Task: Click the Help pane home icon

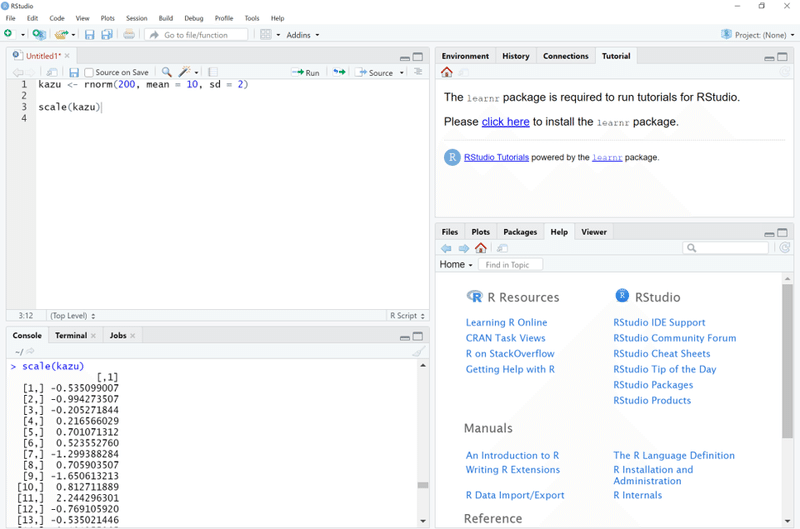Action: pyautogui.click(x=481, y=248)
